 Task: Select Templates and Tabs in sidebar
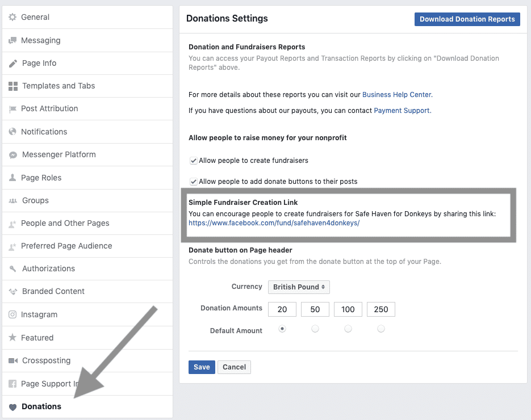pos(87,86)
